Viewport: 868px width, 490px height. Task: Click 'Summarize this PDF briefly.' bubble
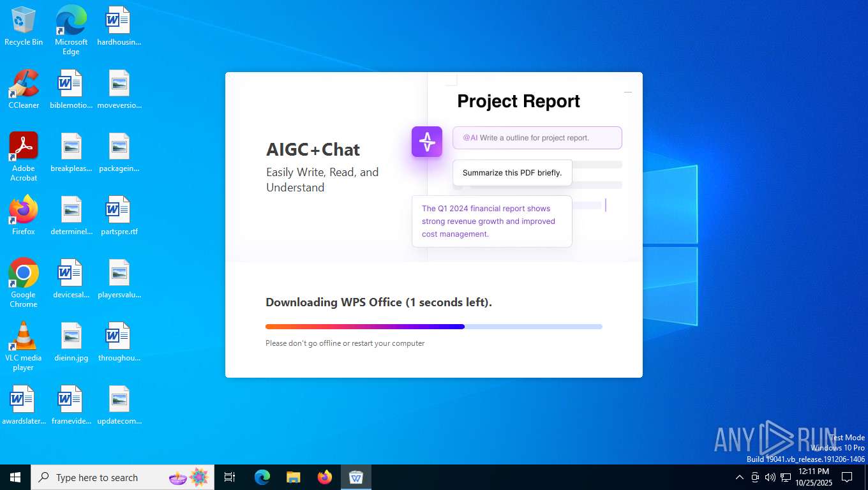[x=513, y=173]
